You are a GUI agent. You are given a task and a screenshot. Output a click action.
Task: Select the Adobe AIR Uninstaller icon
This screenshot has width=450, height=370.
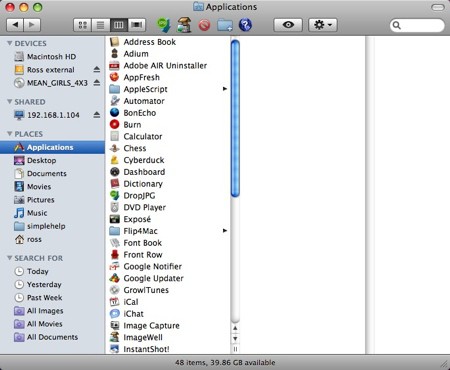click(x=114, y=66)
